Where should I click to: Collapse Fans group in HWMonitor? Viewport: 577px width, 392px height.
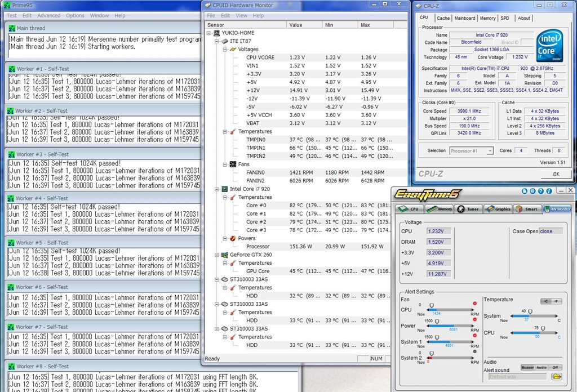tap(225, 164)
